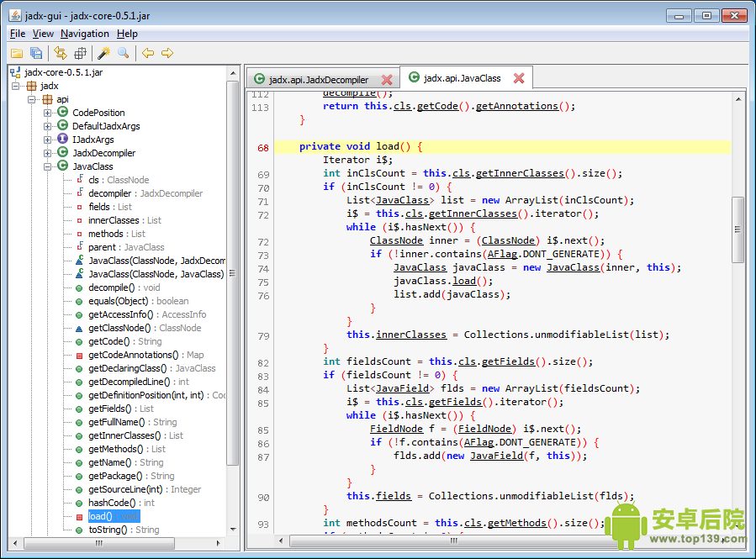Switch to the jadx.api.JadxDecompiler tab
This screenshot has height=559, width=756.
point(318,80)
